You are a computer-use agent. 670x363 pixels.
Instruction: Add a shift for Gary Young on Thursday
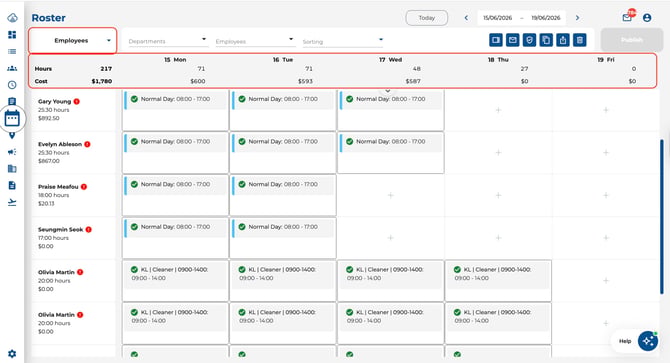click(498, 110)
